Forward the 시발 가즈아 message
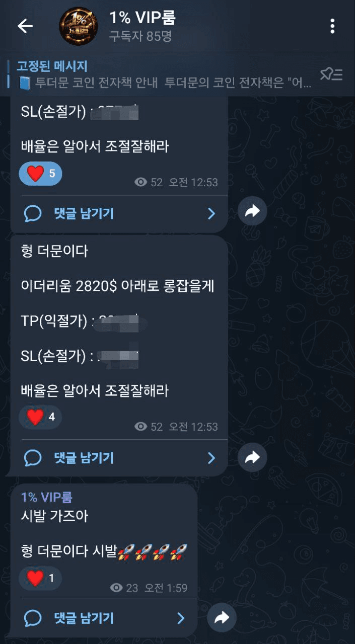 coord(222,617)
